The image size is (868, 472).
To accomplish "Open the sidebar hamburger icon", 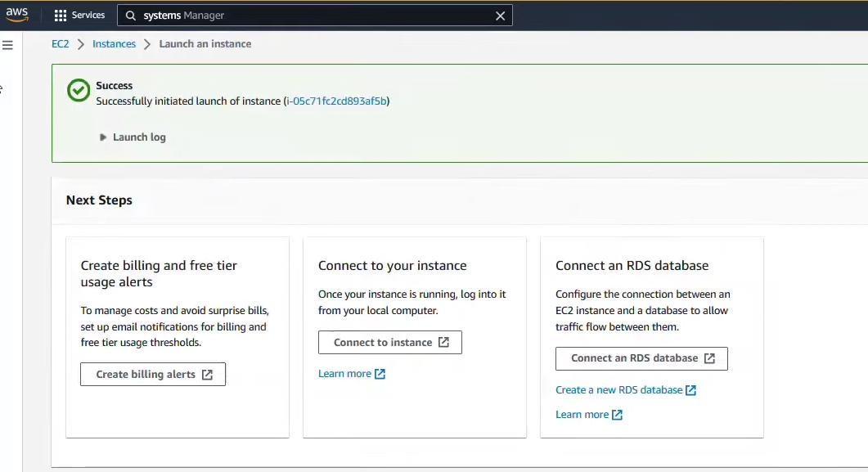I will point(8,45).
